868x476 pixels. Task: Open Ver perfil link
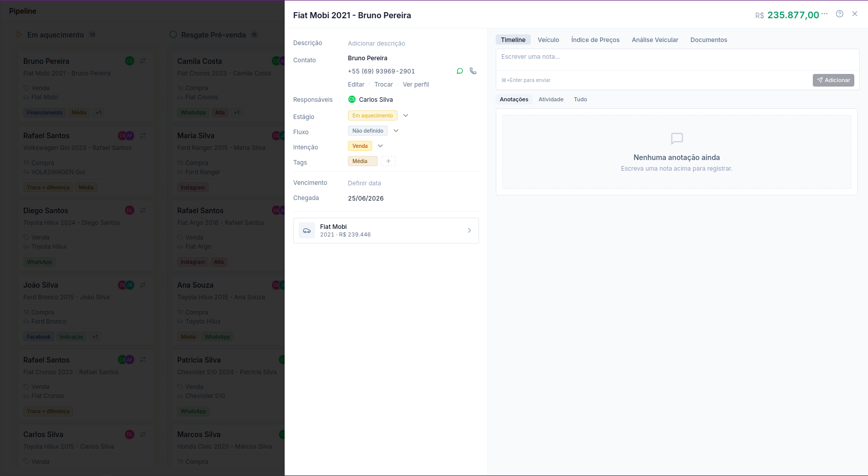click(416, 85)
